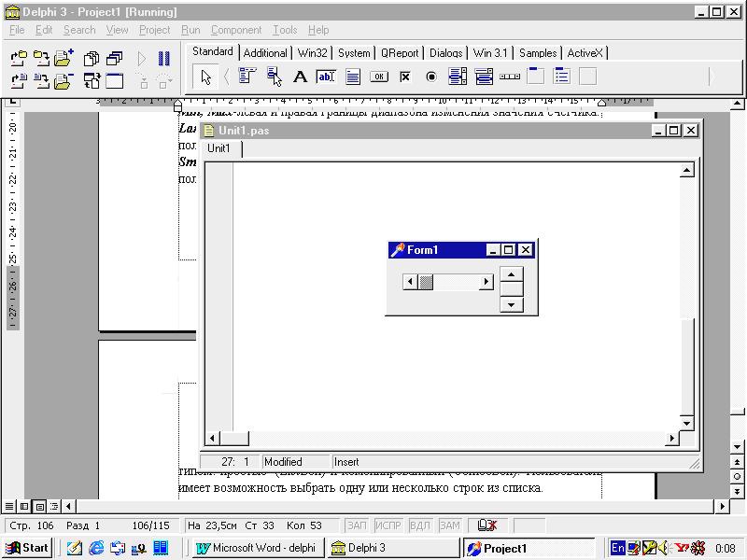Open the Component menu
The height and width of the screenshot is (560, 747).
236,30
